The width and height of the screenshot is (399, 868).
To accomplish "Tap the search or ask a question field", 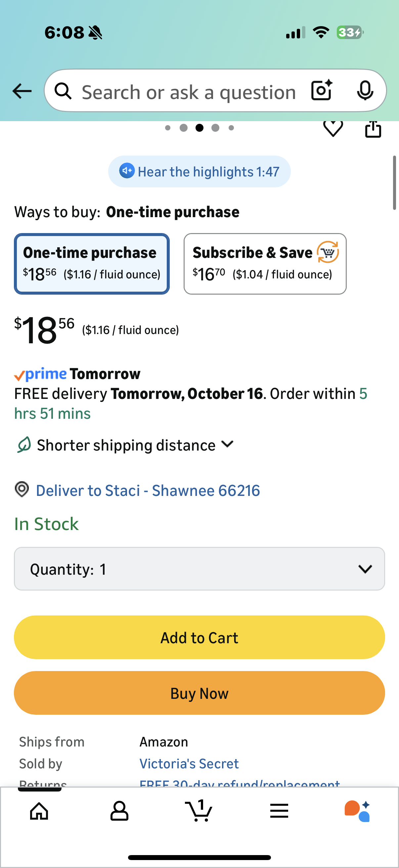I will [x=189, y=92].
